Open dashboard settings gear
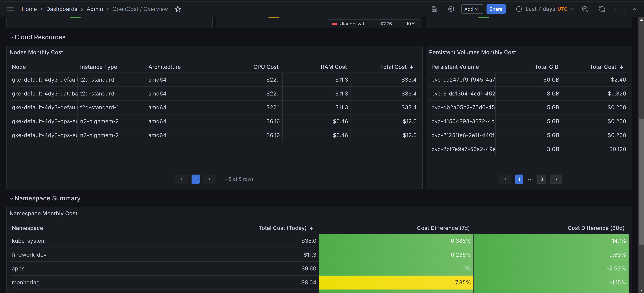The width and height of the screenshot is (644, 293). tap(451, 9)
